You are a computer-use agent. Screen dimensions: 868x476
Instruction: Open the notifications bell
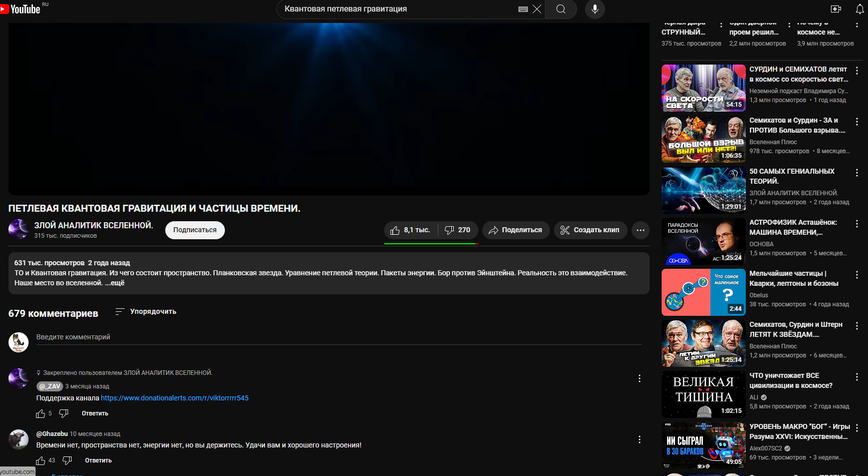pos(859,9)
